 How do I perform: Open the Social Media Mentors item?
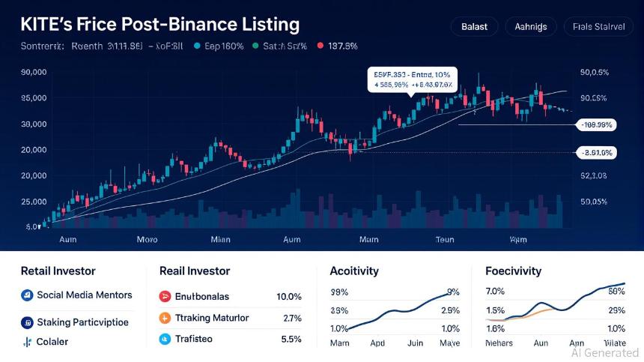tap(84, 295)
